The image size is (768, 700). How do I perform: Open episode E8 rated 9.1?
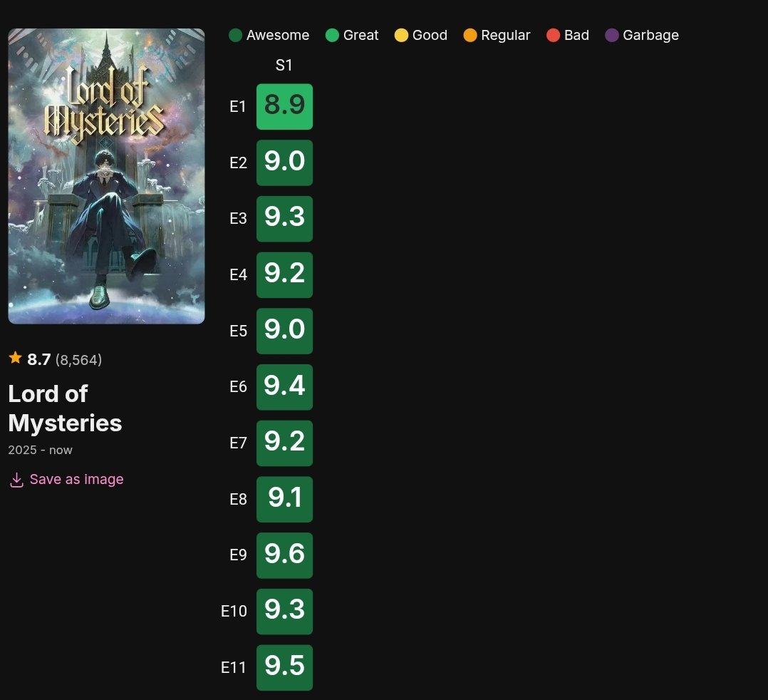[284, 499]
